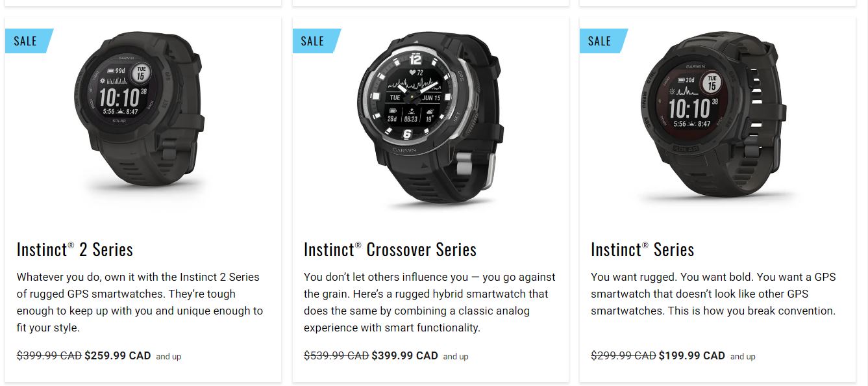Select the $399.99 CAD Crossover sale price

click(404, 356)
